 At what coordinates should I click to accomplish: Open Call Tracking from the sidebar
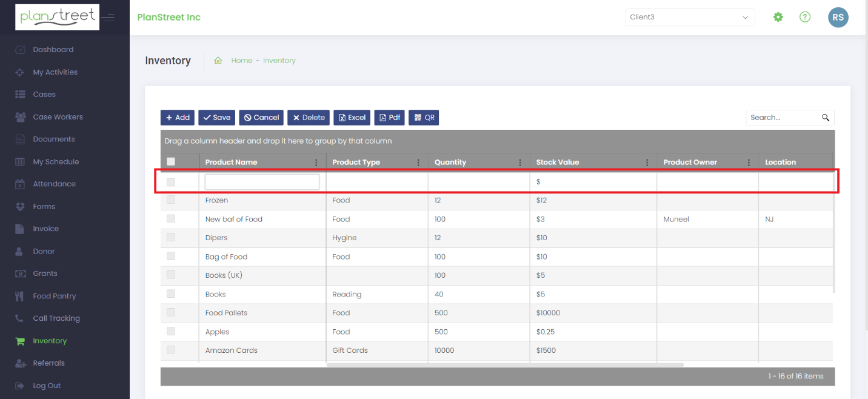click(56, 318)
